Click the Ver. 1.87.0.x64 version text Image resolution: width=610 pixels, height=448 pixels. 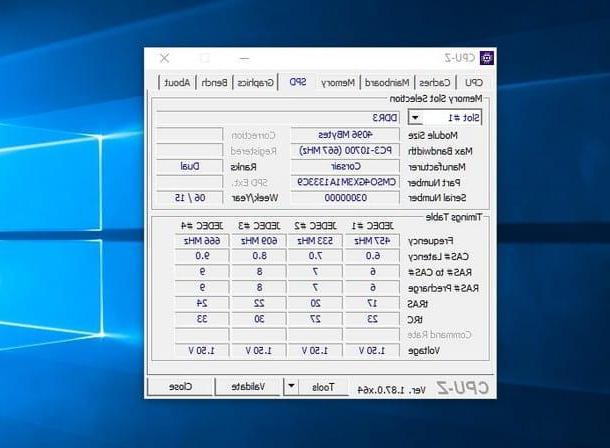click(x=391, y=390)
